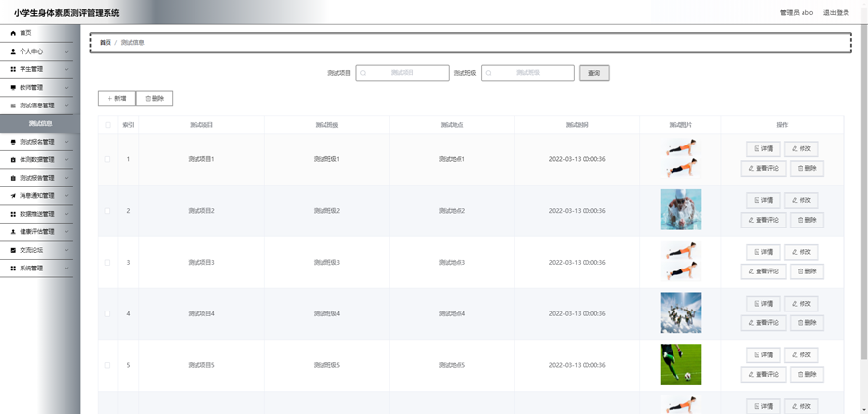This screenshot has width=868, height=414.
Task: Open 详情 for row 1 测试项目1
Action: [x=763, y=148]
